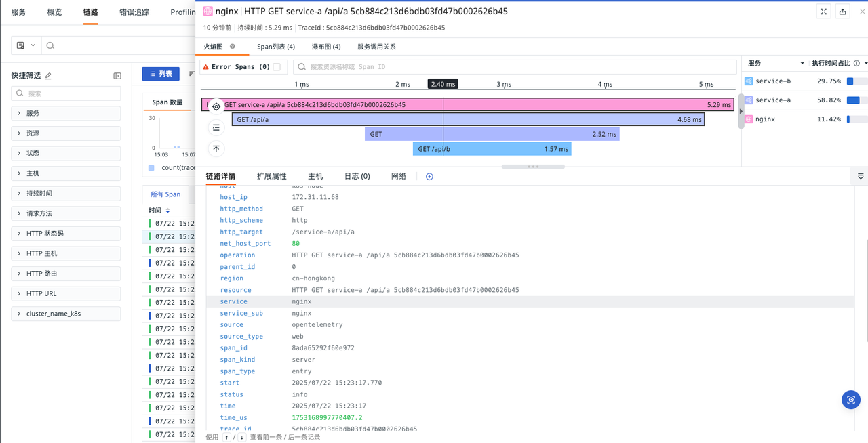Expand the HTTP 路由 quick filter

tap(66, 274)
